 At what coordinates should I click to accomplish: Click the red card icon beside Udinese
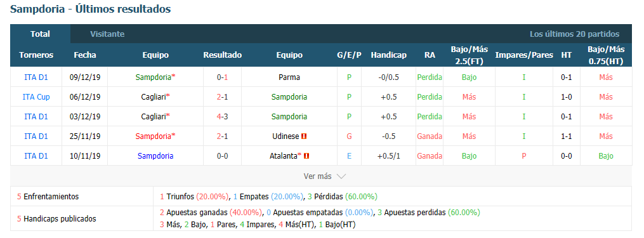point(305,136)
